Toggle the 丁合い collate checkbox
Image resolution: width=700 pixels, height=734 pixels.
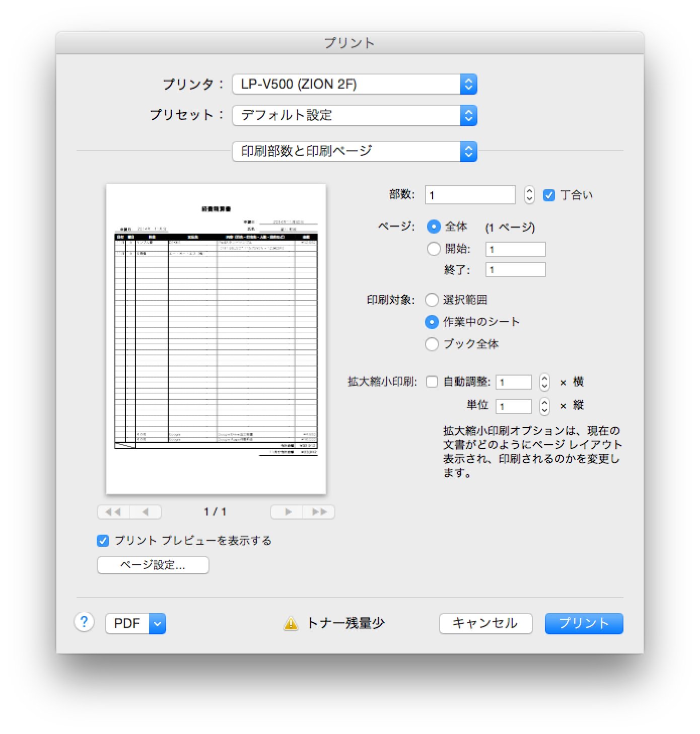coord(549,195)
